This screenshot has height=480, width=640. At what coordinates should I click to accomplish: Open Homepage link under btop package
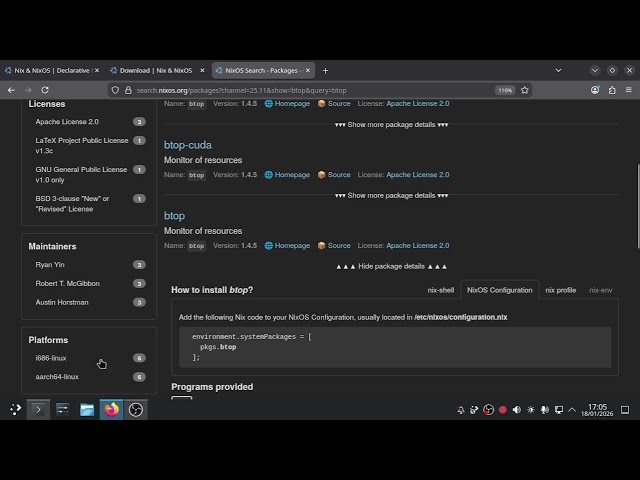point(287,246)
